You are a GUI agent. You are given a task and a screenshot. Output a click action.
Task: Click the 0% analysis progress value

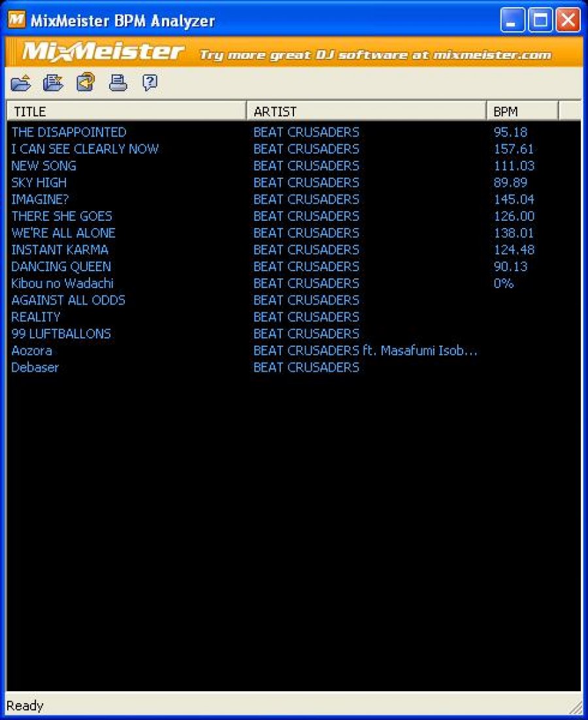(x=504, y=284)
